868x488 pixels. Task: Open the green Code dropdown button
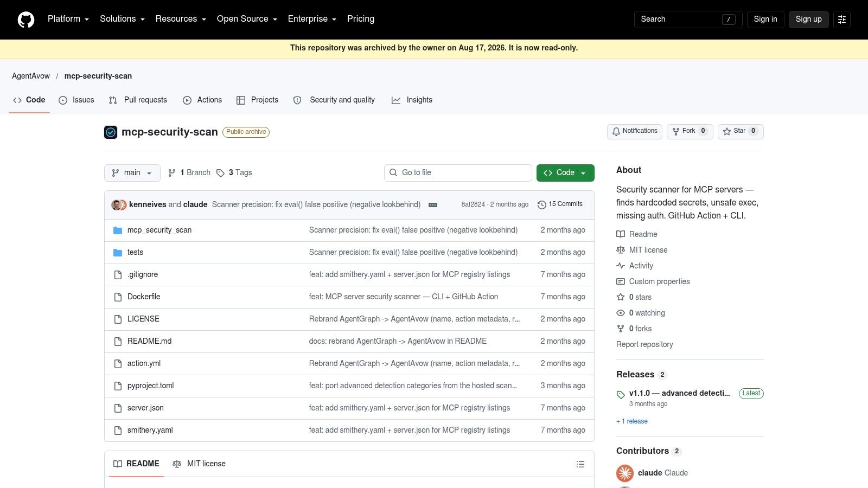pyautogui.click(x=565, y=173)
